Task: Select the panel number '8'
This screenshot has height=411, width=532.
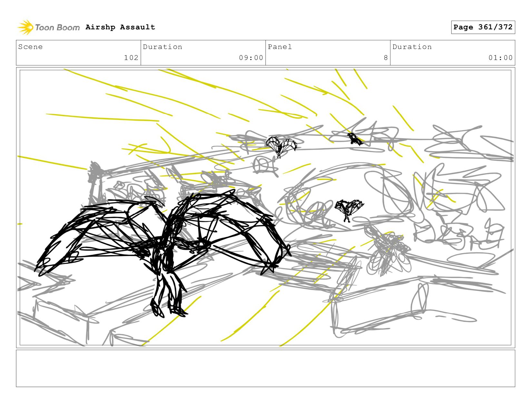Action: point(386,58)
